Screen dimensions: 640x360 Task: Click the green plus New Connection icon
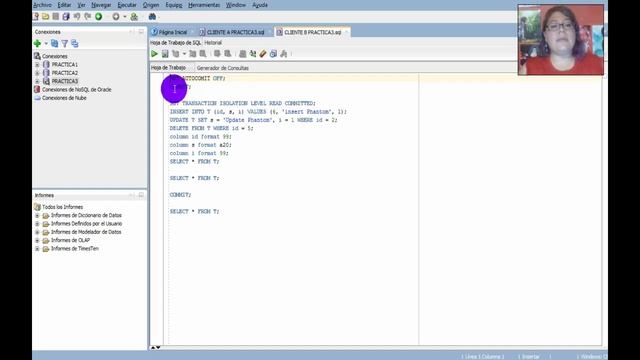pos(38,44)
